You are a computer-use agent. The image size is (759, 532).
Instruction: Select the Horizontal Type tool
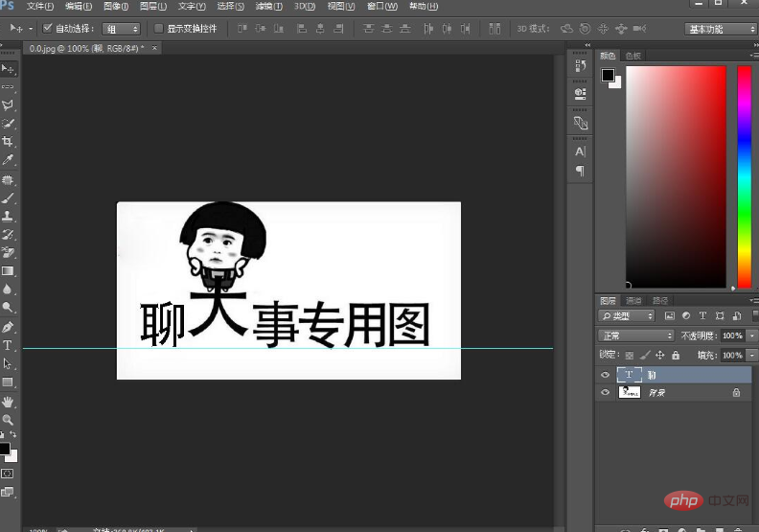click(x=8, y=345)
